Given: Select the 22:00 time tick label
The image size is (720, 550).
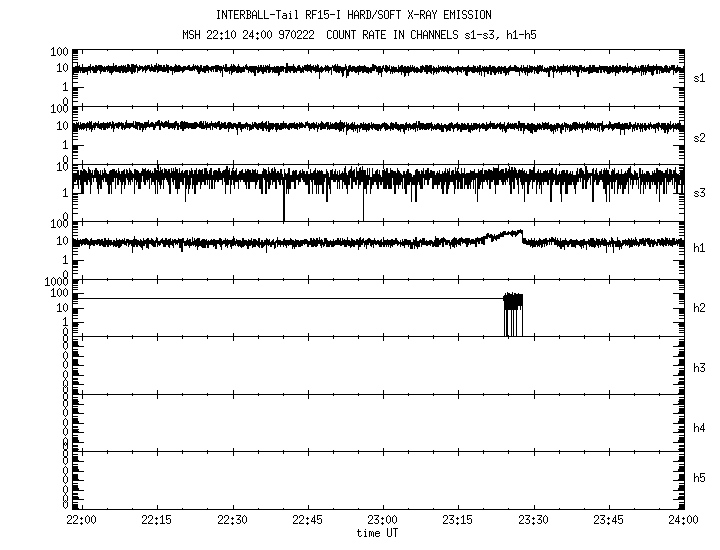Looking at the screenshot, I should pos(81,520).
